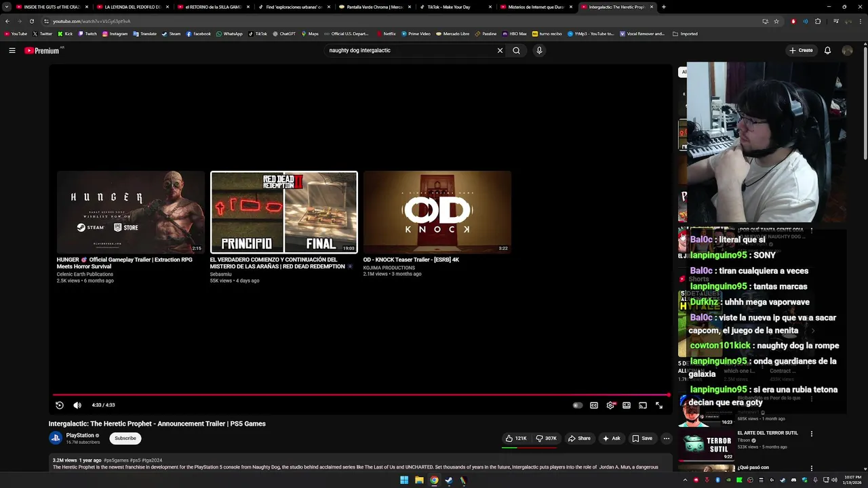Image resolution: width=868 pixels, height=488 pixels.
Task: Open more actions ellipsis under video
Action: click(x=667, y=439)
